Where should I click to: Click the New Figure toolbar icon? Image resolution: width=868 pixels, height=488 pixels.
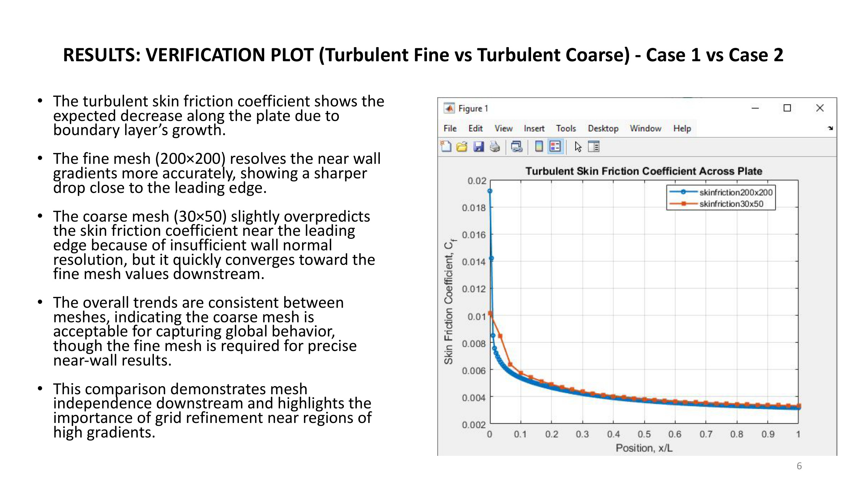click(x=446, y=147)
